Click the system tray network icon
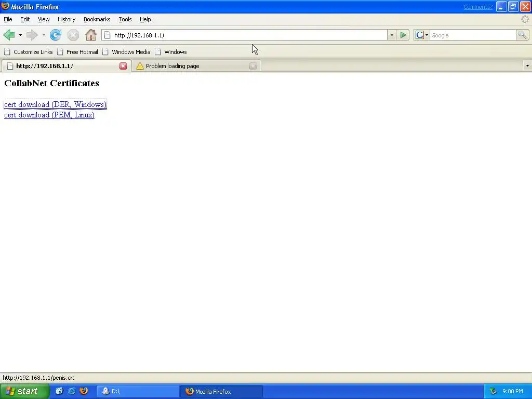Viewport: 532px width, 399px height. [494, 391]
